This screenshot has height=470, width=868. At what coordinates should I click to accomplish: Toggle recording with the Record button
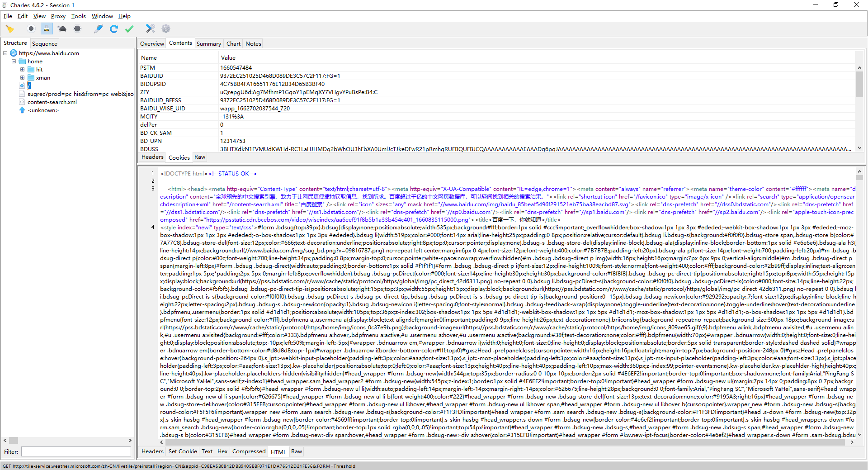coord(31,29)
